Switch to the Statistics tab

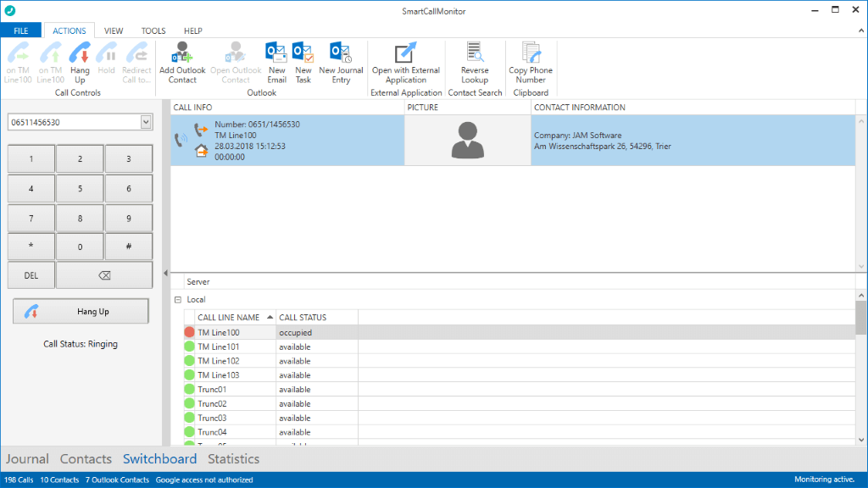(233, 458)
